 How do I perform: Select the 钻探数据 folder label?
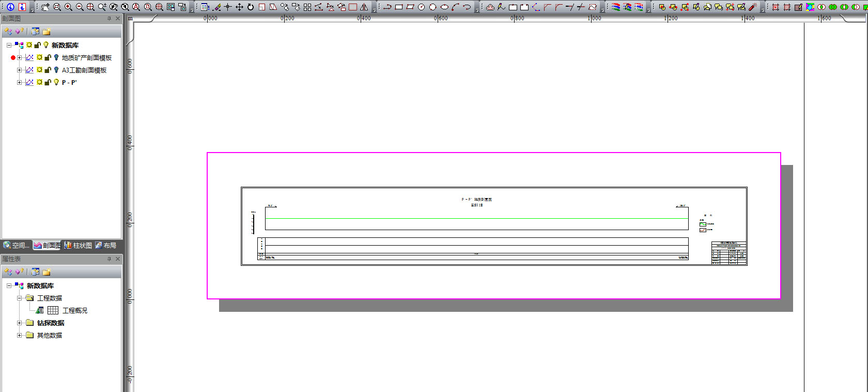point(51,323)
